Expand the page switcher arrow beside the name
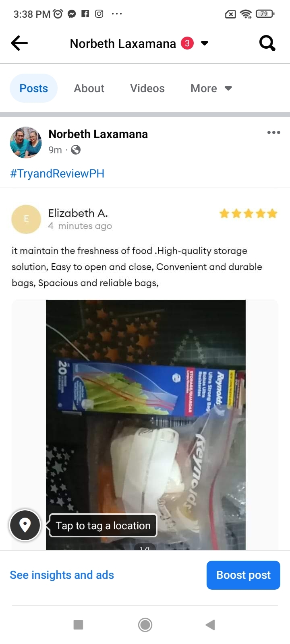 [205, 43]
